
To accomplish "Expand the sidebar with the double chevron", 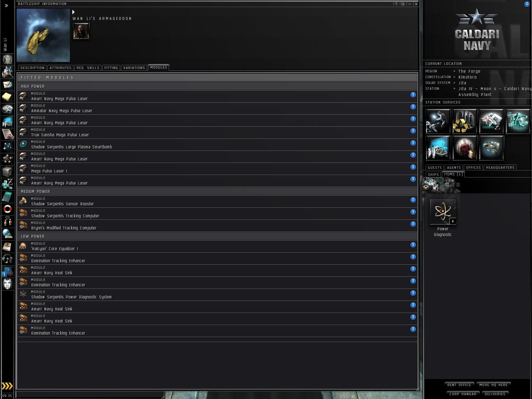I will (x=6, y=6).
